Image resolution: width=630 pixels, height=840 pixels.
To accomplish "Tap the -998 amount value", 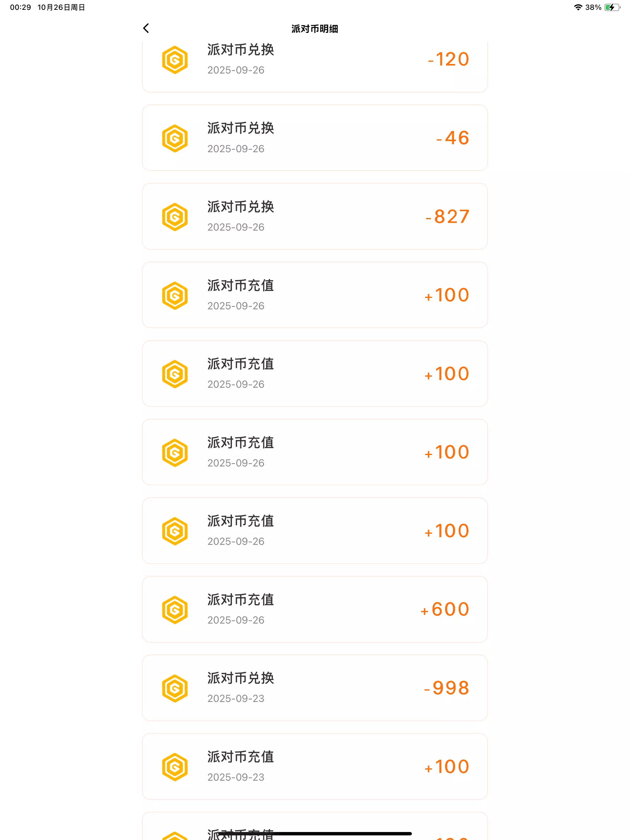I will [x=447, y=688].
